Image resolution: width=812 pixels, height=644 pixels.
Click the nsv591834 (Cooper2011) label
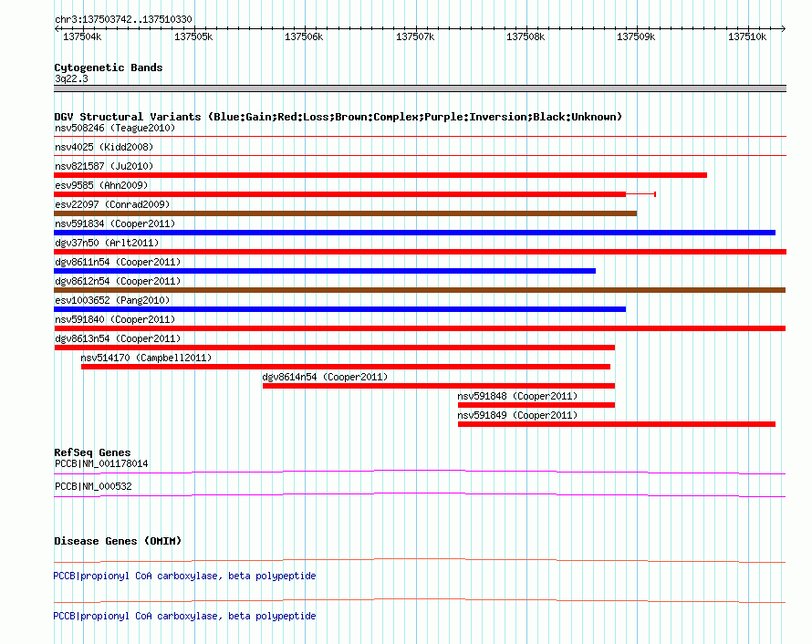115,223
